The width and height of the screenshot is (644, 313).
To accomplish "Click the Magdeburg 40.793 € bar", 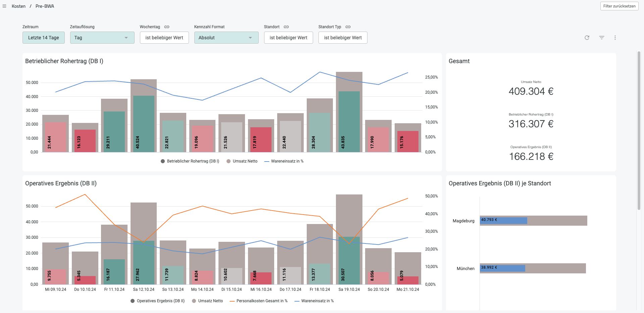I will (503, 220).
